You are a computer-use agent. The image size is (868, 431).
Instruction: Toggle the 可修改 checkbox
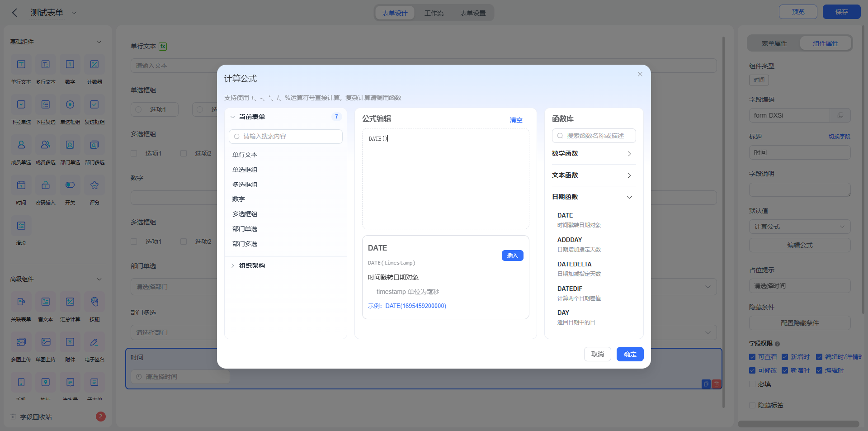click(752, 370)
